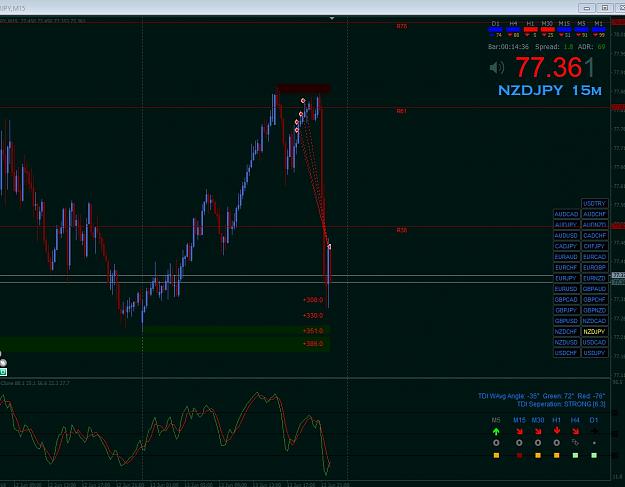Viewport: 625px width, 487px height.
Task: Switch chart to GBPUSD symbol
Action: coord(566,321)
